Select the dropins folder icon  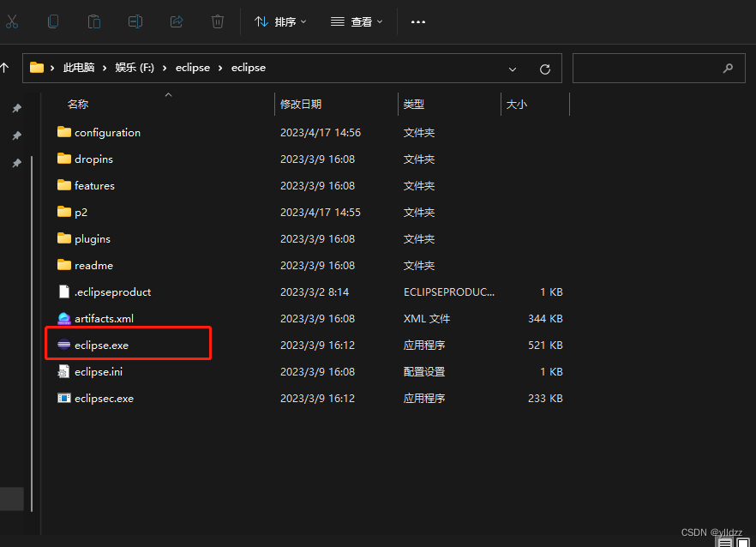point(64,159)
